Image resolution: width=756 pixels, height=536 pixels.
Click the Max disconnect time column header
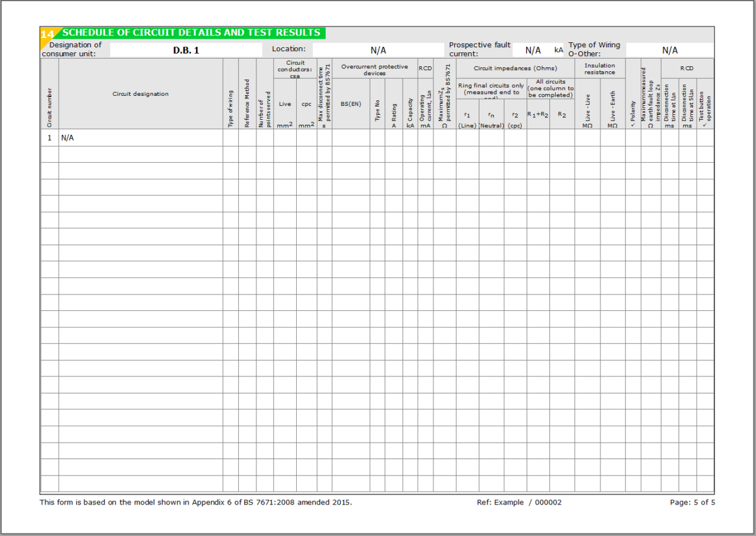[x=325, y=98]
